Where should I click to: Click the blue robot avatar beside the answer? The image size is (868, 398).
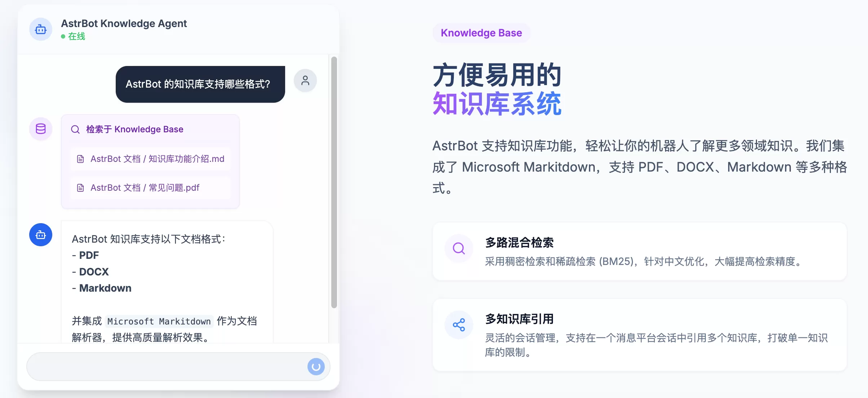tap(41, 235)
